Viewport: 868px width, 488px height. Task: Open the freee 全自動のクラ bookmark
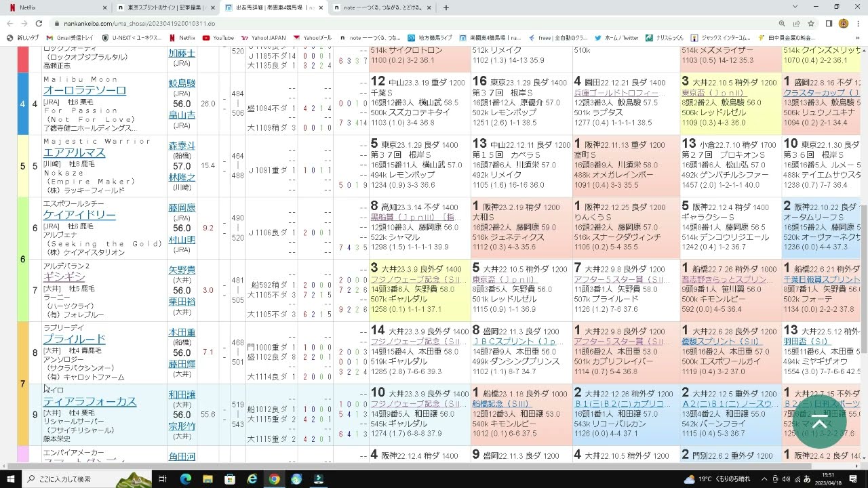(x=563, y=38)
